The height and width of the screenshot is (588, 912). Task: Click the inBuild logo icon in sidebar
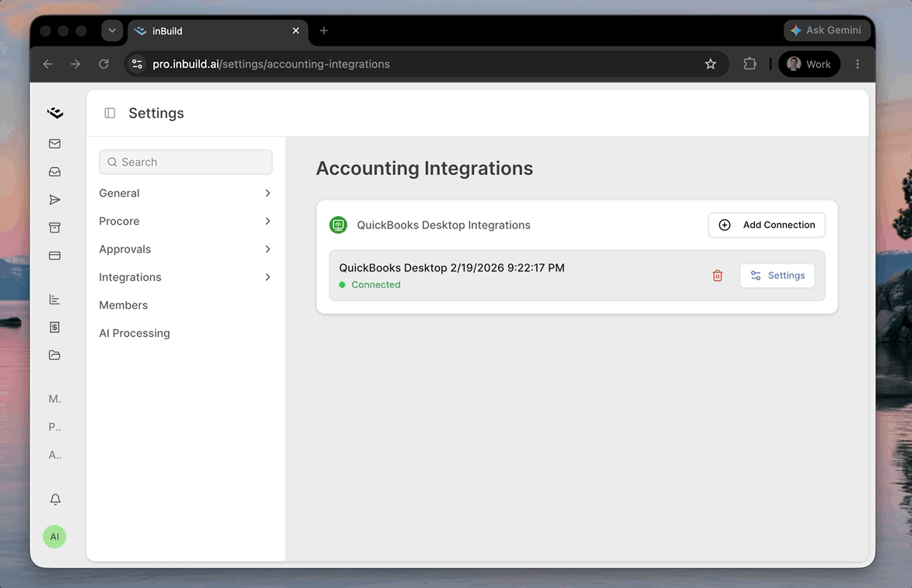tap(55, 113)
